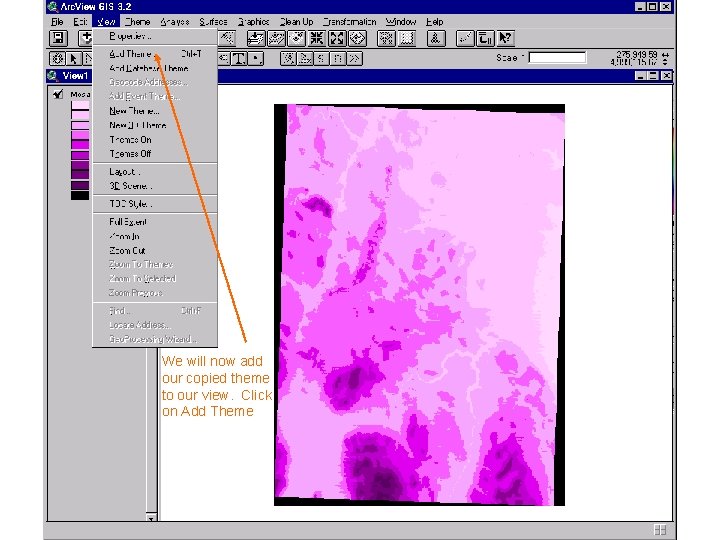Image resolution: width=720 pixels, height=540 pixels.
Task: Open the Clean Up menu
Action: tap(296, 22)
